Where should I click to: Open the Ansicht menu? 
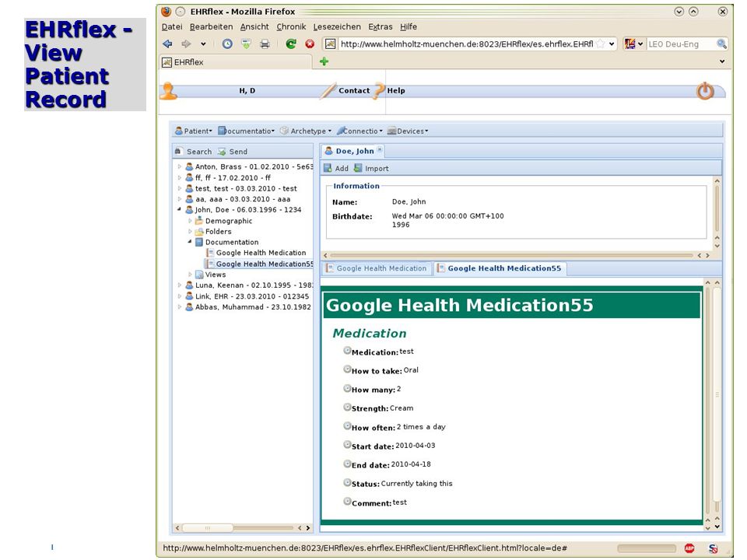(254, 26)
